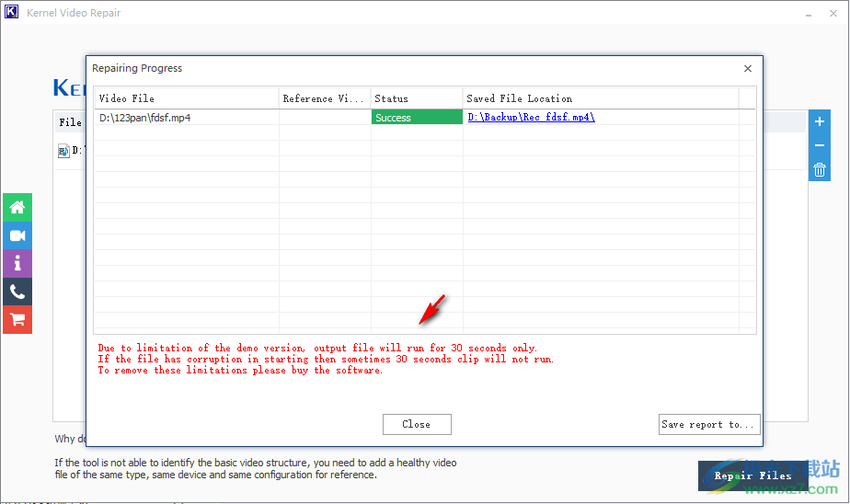The image size is (850, 504).
Task: Click the Kernel app logo icon
Action: 12,13
